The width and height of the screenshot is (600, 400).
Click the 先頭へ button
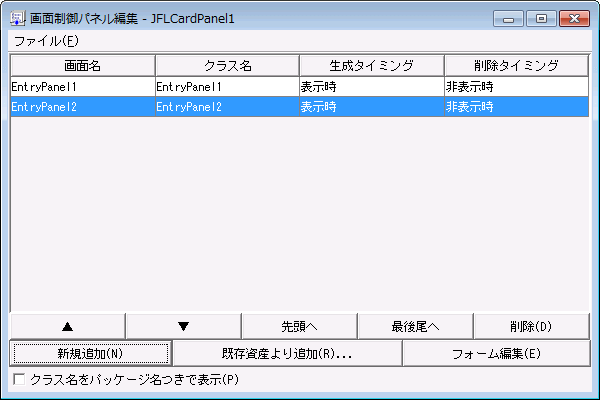point(300,327)
